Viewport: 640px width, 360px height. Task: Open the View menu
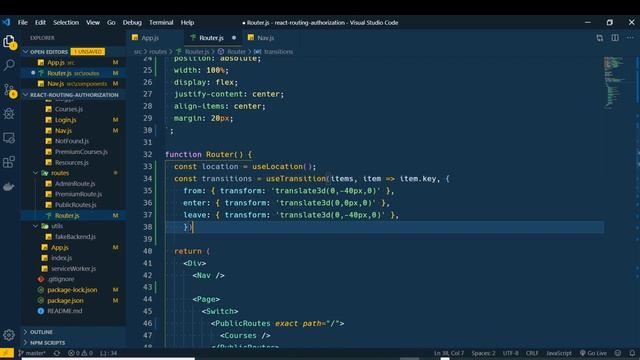coord(93,22)
